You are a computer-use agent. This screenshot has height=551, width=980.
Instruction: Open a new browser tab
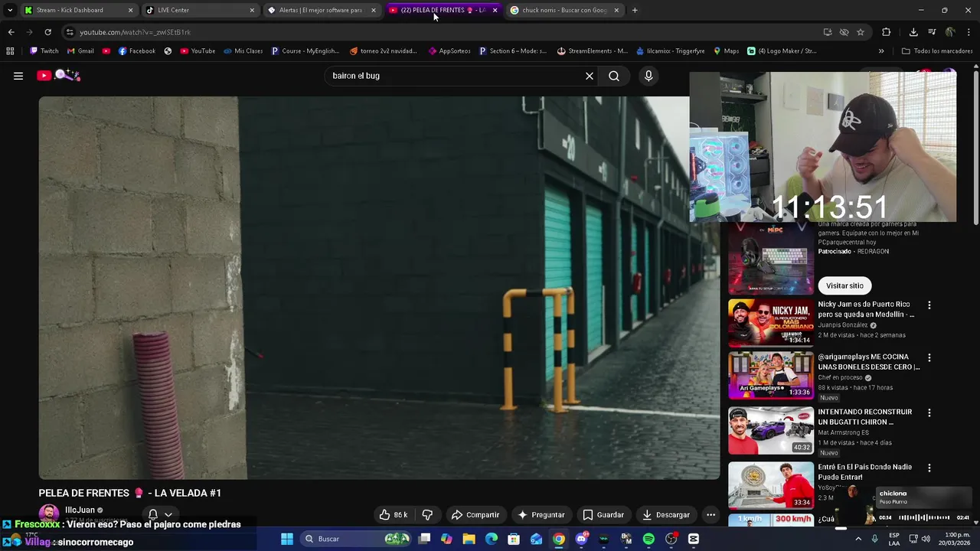pos(635,10)
